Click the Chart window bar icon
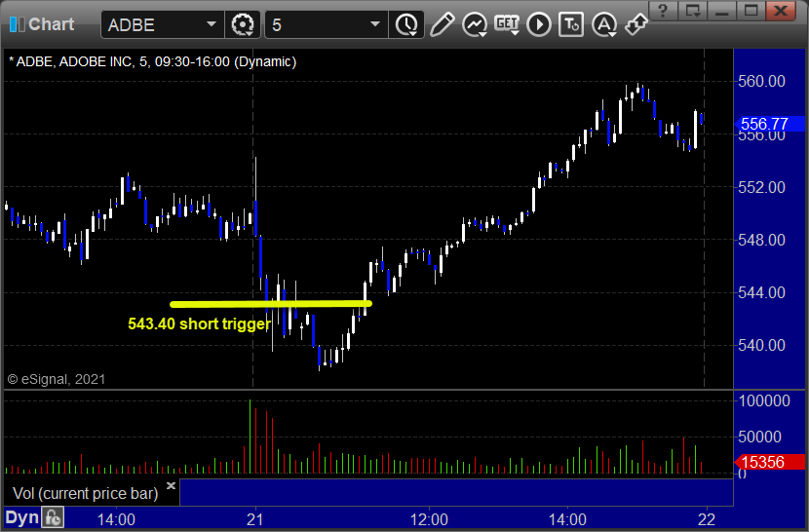The height and width of the screenshot is (532, 809). pos(17,24)
